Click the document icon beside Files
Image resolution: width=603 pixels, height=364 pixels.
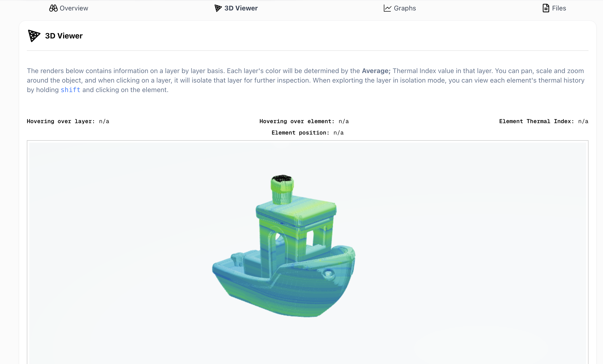click(x=546, y=8)
